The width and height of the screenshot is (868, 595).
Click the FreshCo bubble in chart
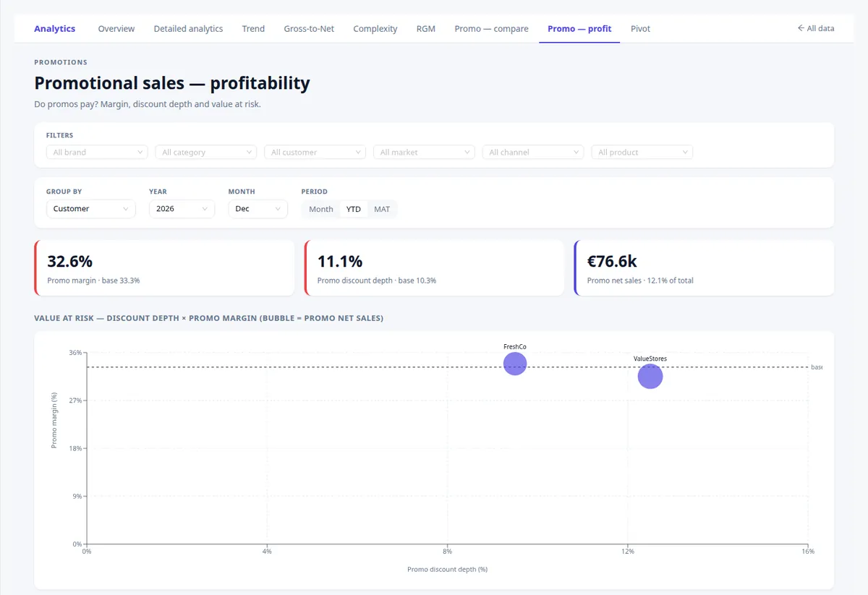tap(515, 363)
